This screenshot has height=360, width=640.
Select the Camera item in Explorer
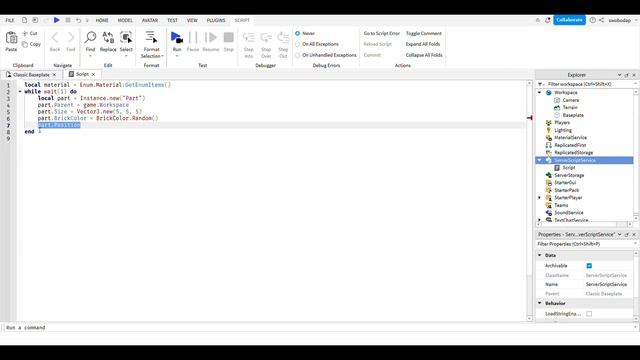[x=570, y=100]
